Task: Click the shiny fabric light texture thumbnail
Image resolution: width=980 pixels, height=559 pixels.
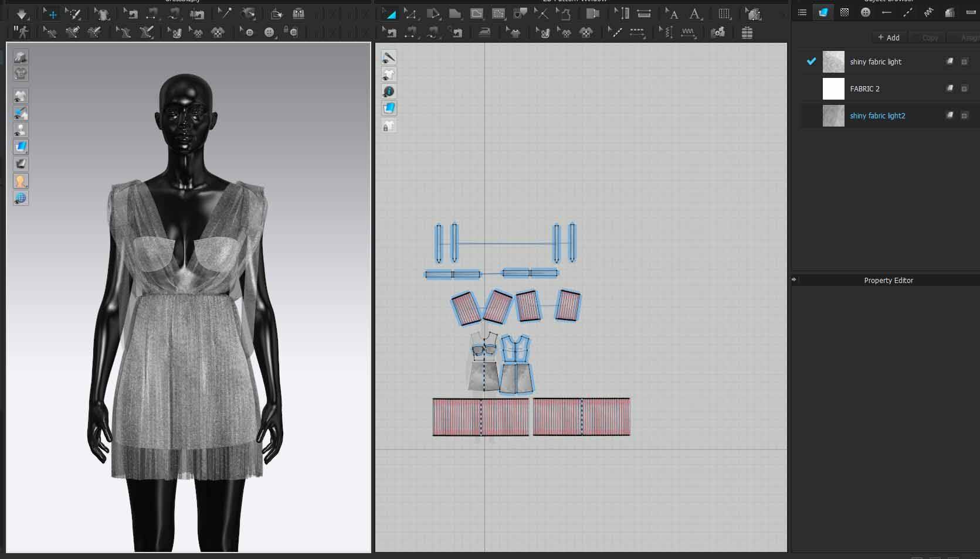Action: point(833,62)
